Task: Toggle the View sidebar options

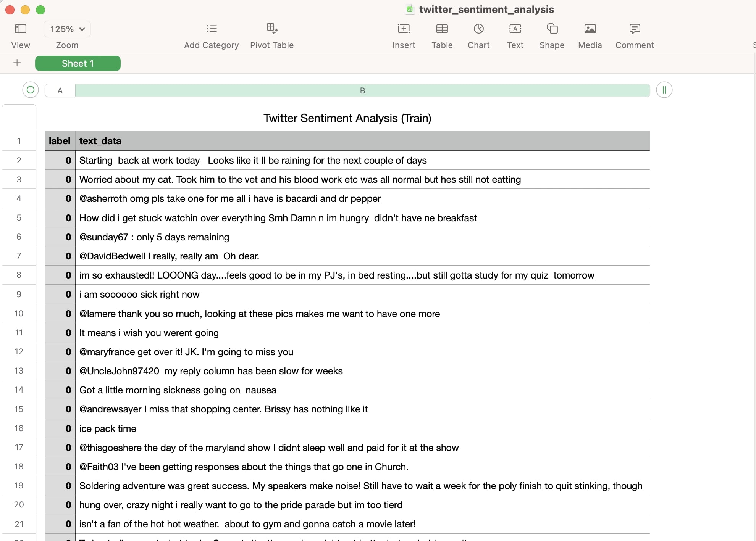Action: (21, 34)
